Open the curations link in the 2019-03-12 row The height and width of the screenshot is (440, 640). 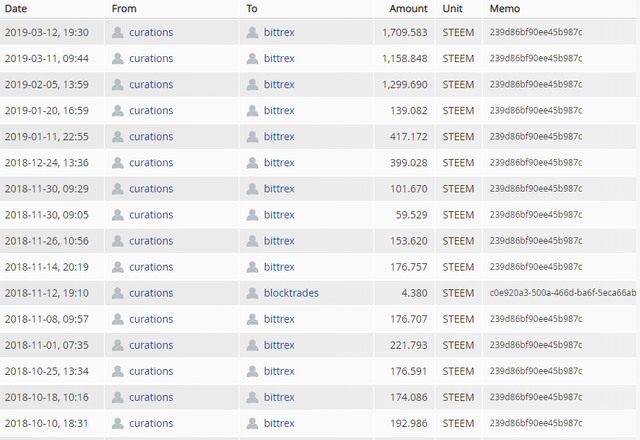[x=151, y=32]
